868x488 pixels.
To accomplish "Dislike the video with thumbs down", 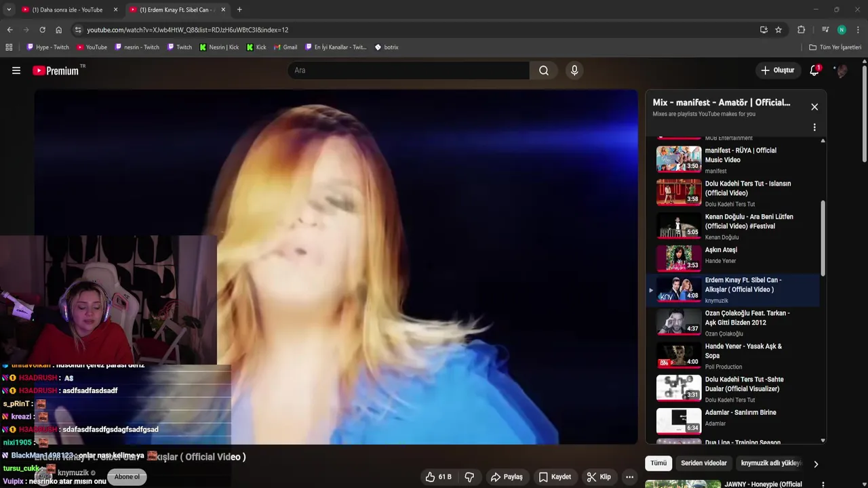I will (x=469, y=476).
